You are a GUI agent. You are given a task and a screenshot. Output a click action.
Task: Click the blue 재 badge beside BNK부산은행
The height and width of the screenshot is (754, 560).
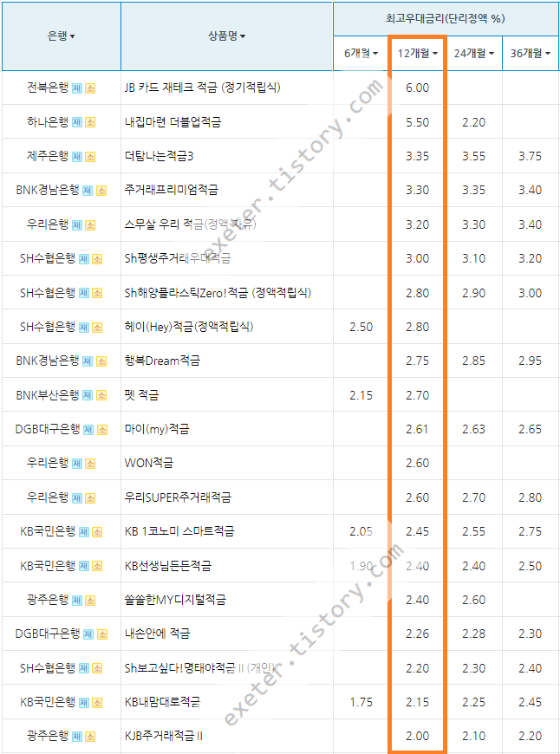[88, 396]
